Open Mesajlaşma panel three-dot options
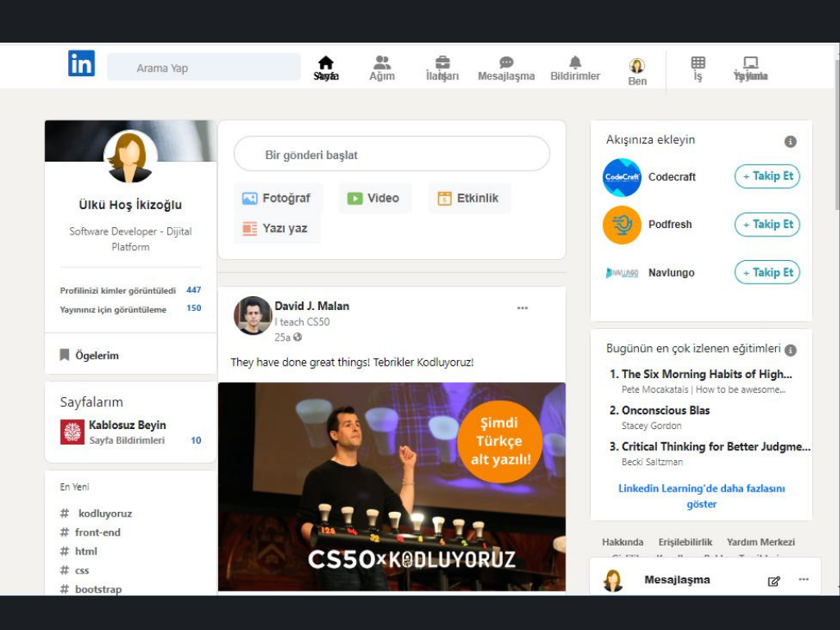840x630 pixels. (x=804, y=579)
